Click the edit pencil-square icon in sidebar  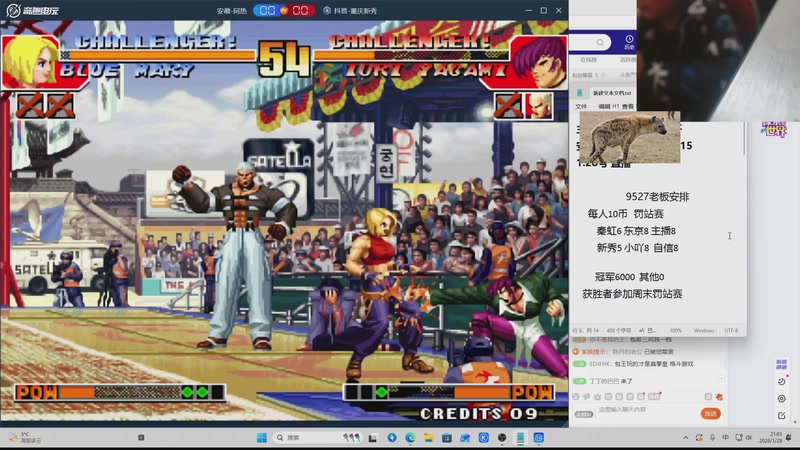pyautogui.click(x=781, y=415)
